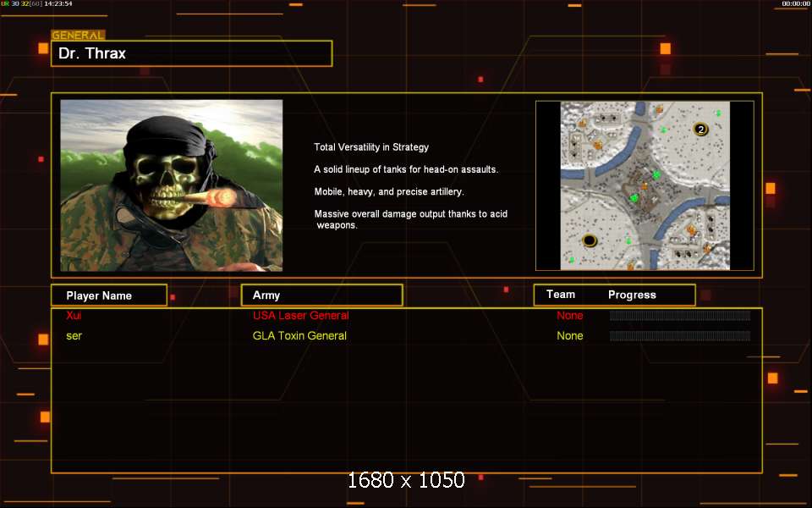This screenshot has height=508, width=812.
Task: Click the 00:00:00 timer at top right
Action: [x=795, y=3]
